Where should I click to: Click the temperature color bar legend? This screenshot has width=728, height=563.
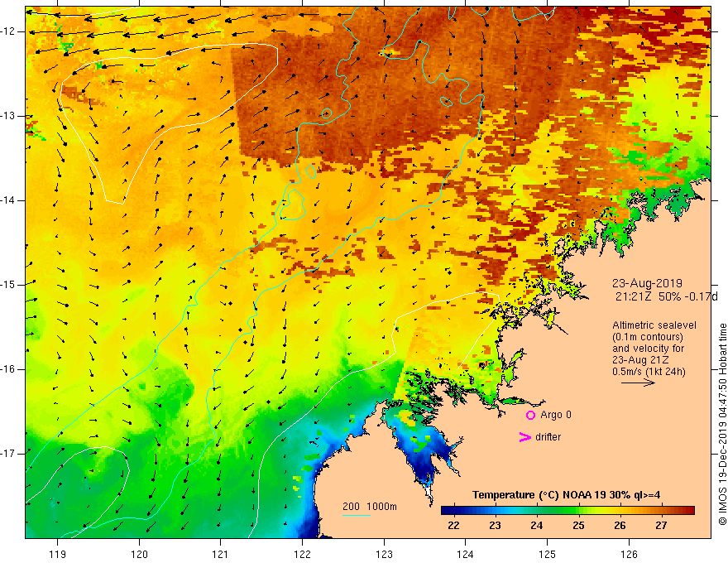[x=568, y=510]
